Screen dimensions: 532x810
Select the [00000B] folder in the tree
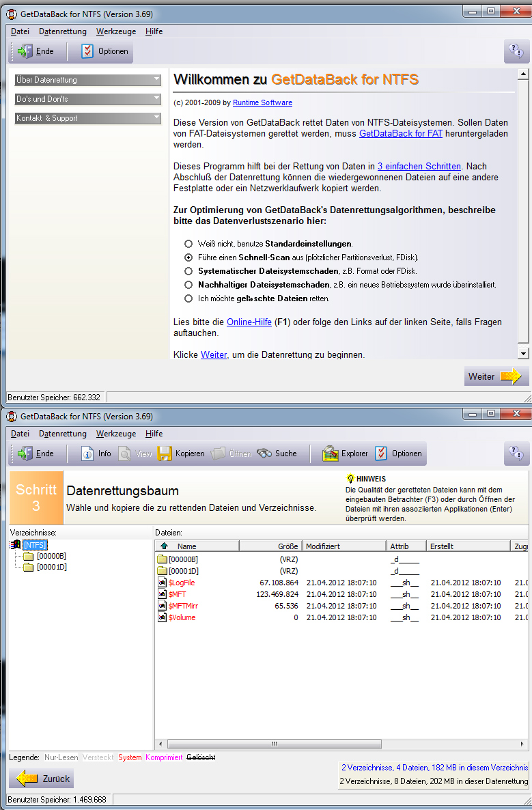pyautogui.click(x=51, y=556)
